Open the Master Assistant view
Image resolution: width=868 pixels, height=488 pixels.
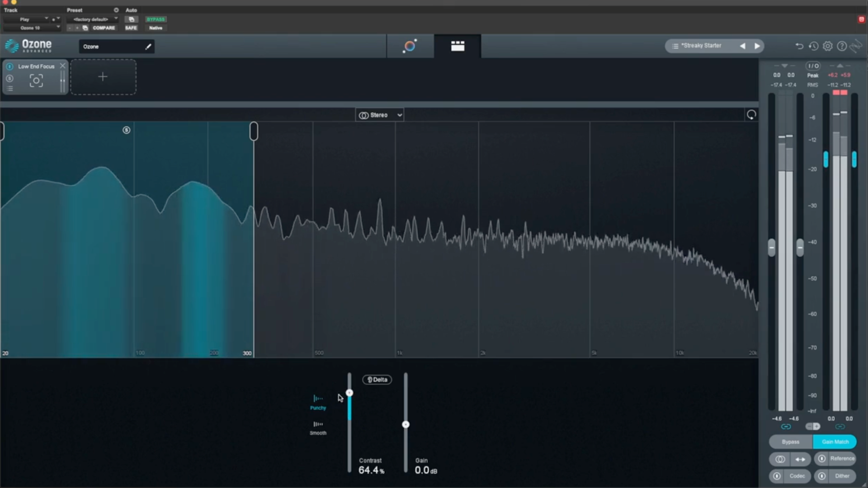click(x=410, y=46)
